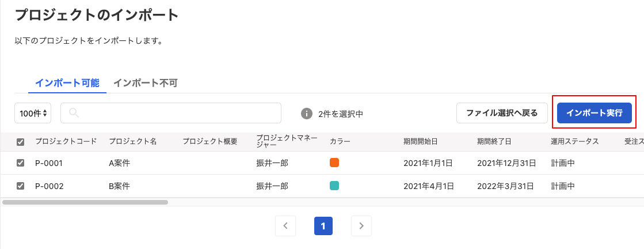Screen dimensions: 644x249
Task: Click the 期間開始日 column header
Action: 421,142
